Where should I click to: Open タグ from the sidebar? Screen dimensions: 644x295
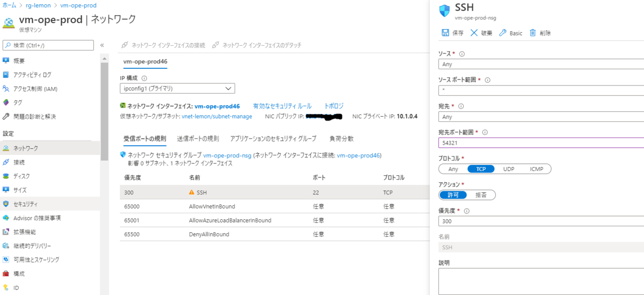18,103
